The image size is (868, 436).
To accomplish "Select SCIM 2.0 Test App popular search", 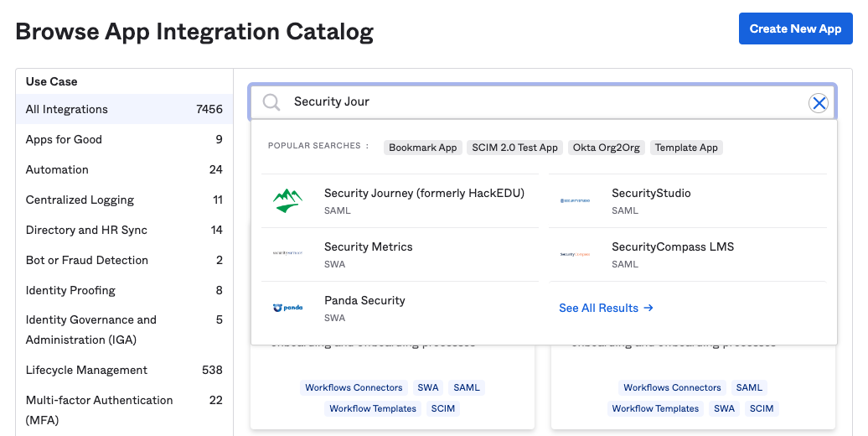I will (514, 148).
